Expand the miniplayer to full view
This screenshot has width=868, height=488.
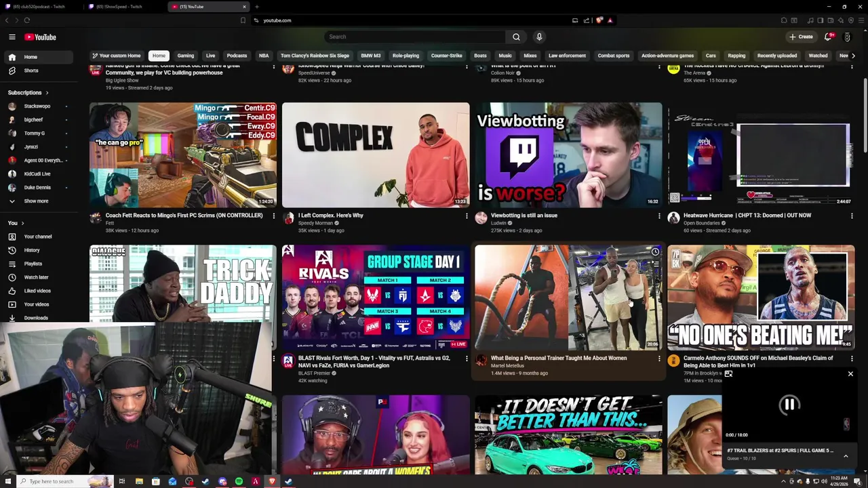728,373
